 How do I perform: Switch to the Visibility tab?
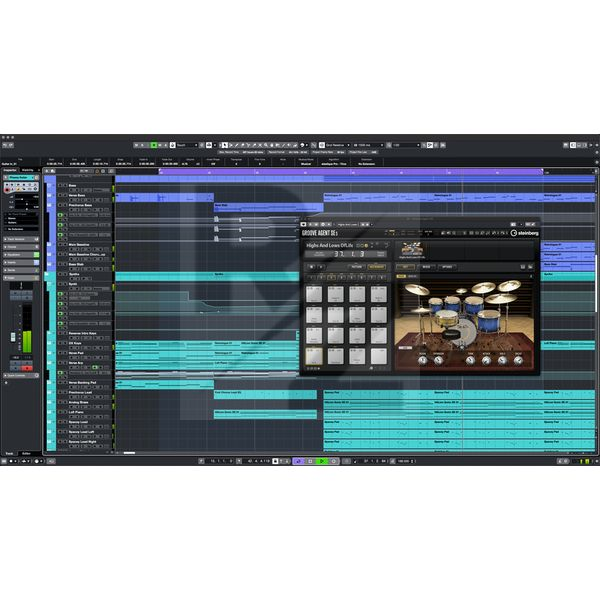pos(28,170)
